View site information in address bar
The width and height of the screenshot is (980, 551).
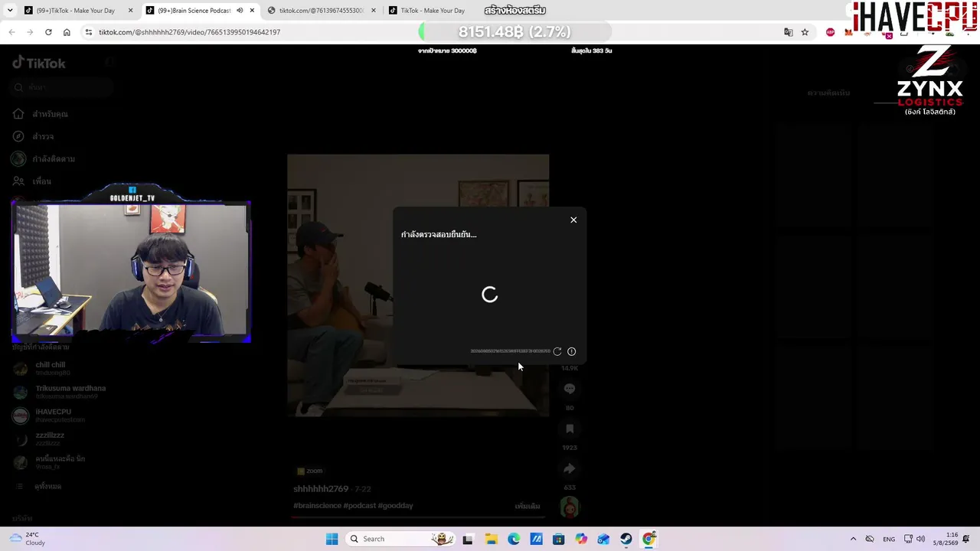click(x=89, y=32)
